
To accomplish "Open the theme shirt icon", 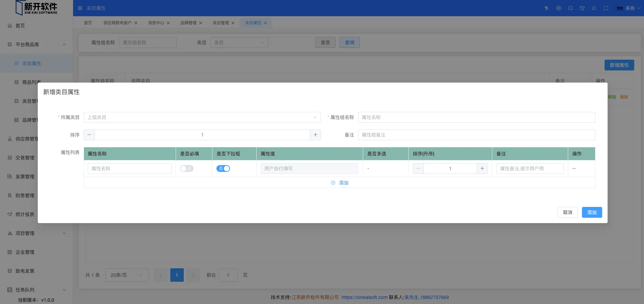I will (582, 8).
